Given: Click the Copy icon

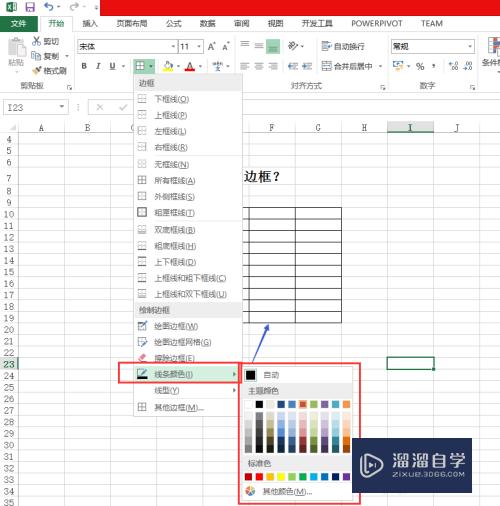Looking at the screenshot, I should tap(36, 56).
